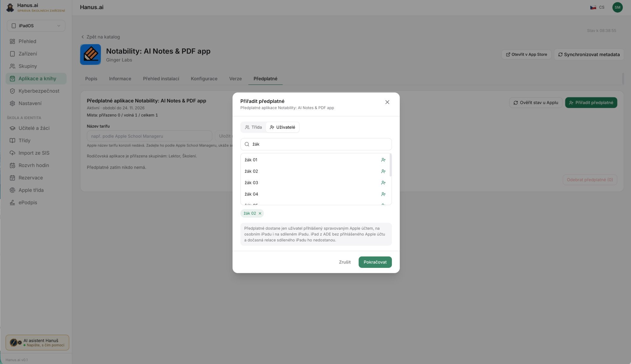Go back via Zpět na katalog
Viewport: 631px width, 364px height.
pos(100,37)
